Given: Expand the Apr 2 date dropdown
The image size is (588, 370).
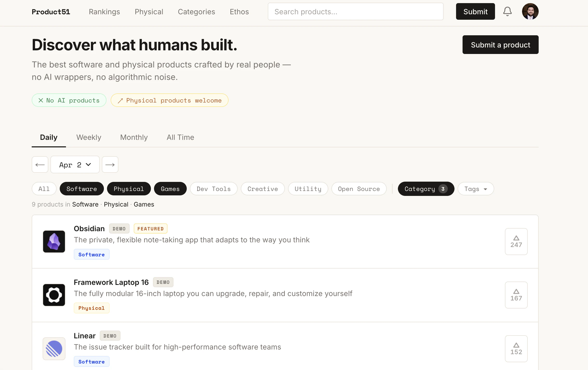Looking at the screenshot, I should 75,165.
